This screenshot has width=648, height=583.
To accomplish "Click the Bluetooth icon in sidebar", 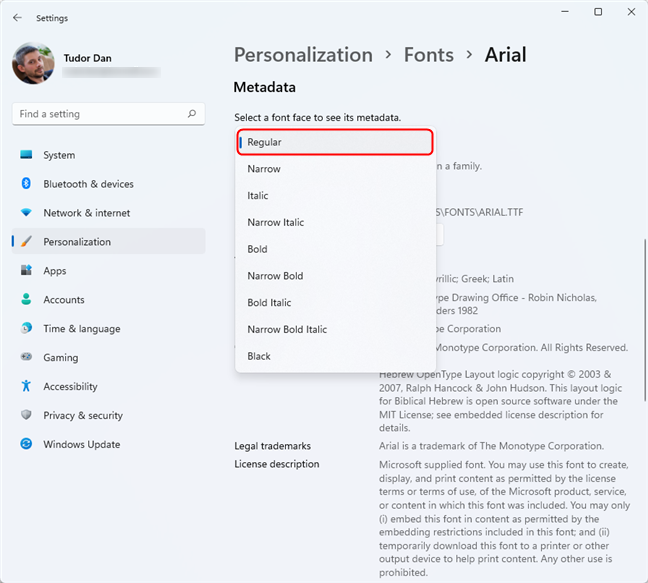I will coord(26,183).
